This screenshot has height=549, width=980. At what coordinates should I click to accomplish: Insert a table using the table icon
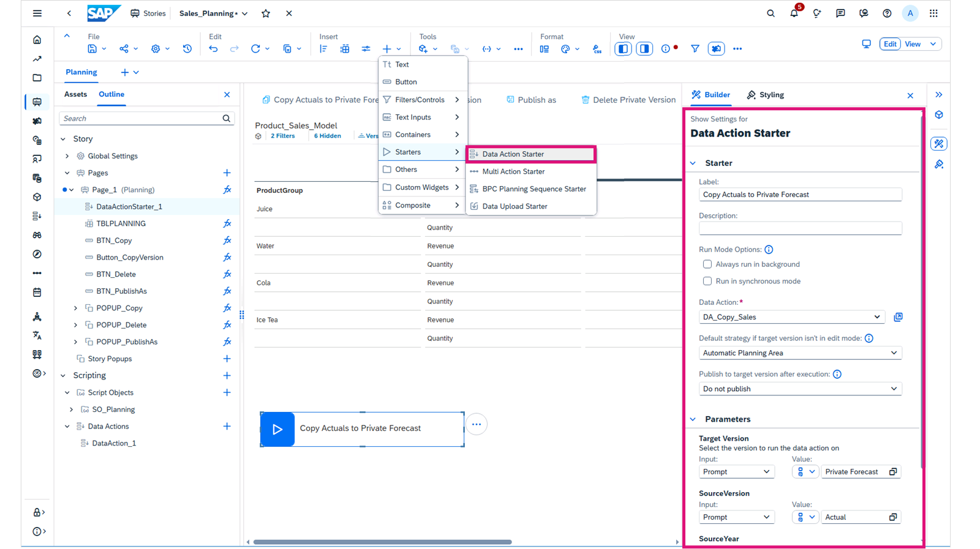click(x=345, y=48)
